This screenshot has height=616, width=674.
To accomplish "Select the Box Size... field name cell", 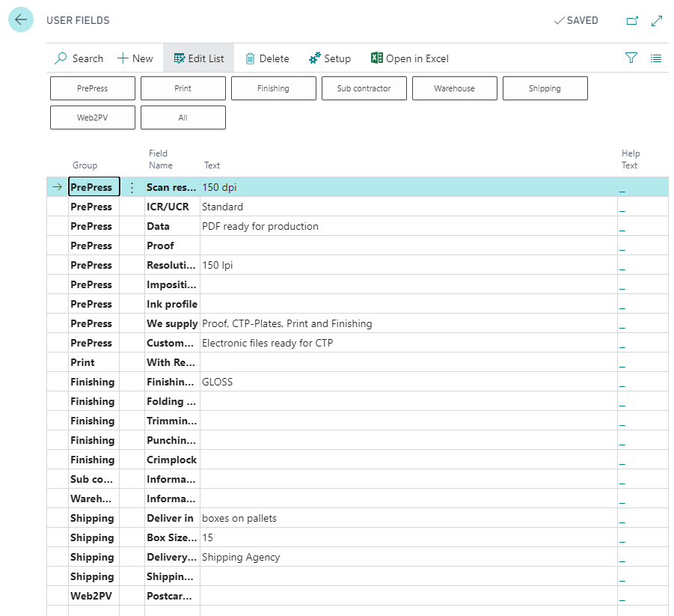I will pyautogui.click(x=172, y=537).
